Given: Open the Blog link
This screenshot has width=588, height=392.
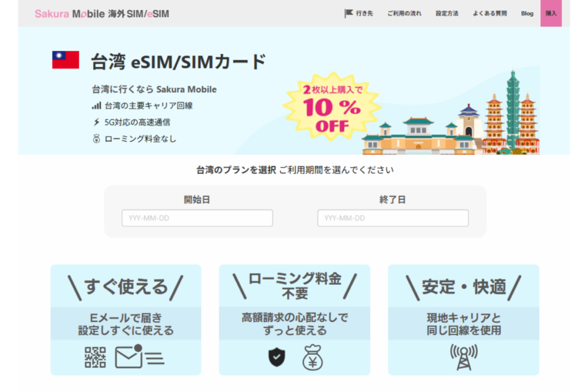Looking at the screenshot, I should pyautogui.click(x=527, y=14).
